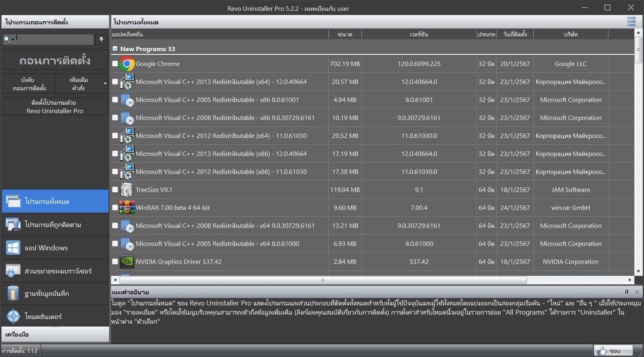Sort by เวอร์ชัน version column header
The width and height of the screenshot is (644, 357).
click(419, 34)
